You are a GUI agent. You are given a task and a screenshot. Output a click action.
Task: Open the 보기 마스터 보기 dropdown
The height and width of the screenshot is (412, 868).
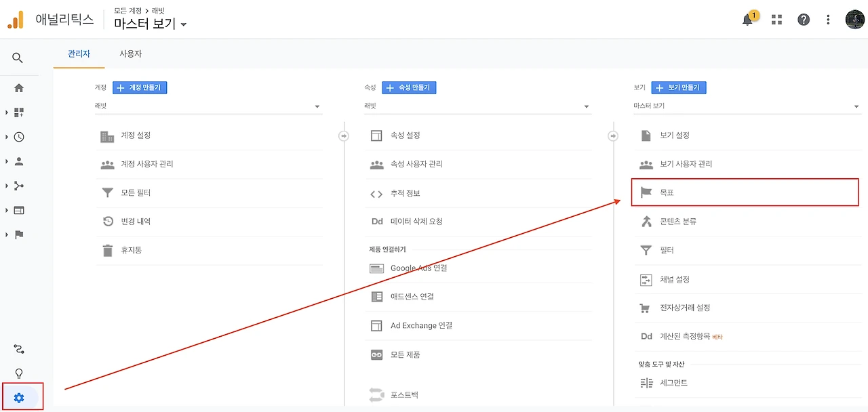coord(747,106)
